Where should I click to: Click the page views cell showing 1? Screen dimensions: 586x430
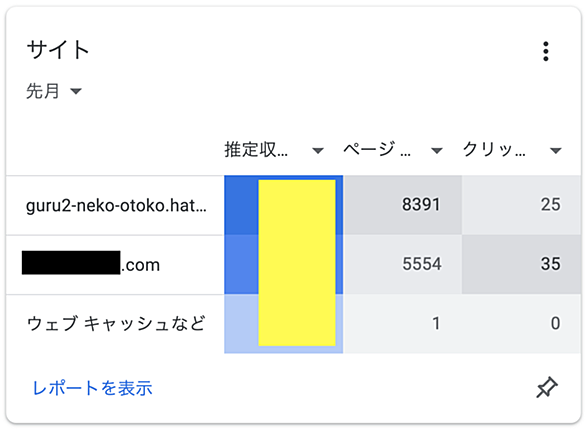click(x=403, y=324)
